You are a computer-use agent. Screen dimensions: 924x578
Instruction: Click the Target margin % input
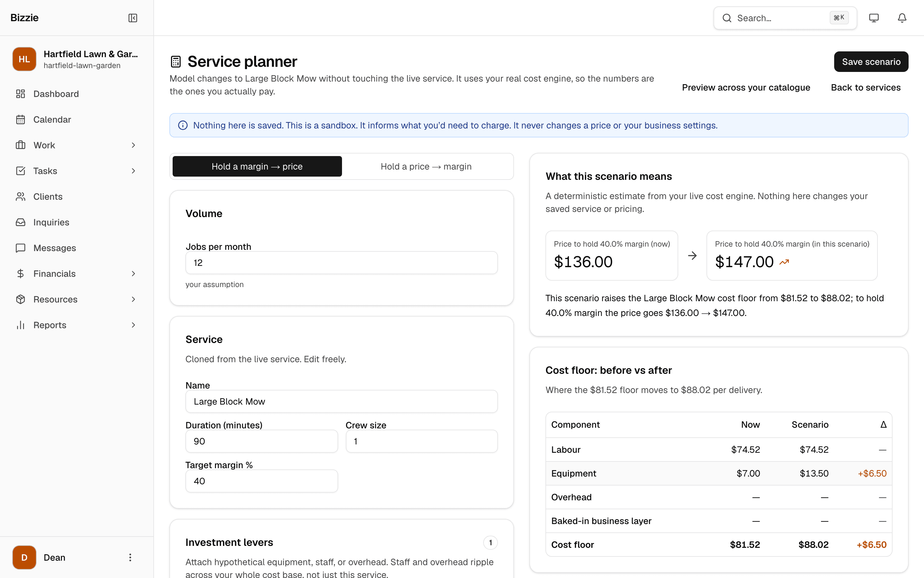(261, 481)
